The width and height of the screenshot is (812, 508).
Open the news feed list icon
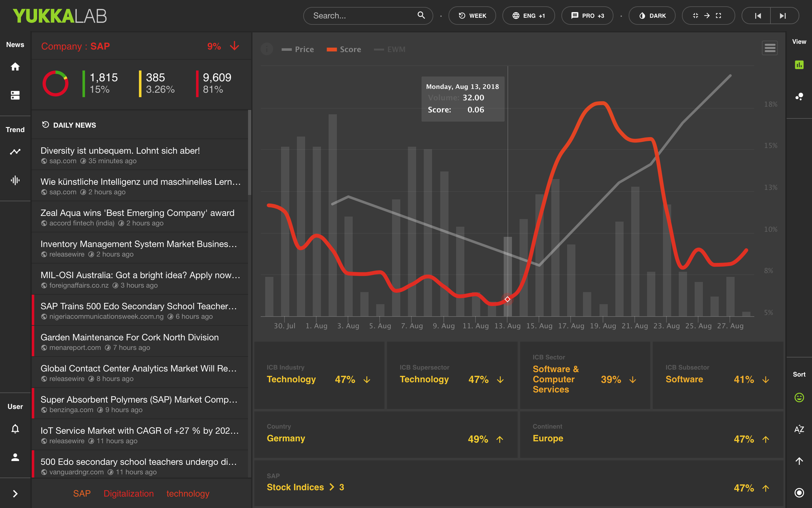point(15,95)
